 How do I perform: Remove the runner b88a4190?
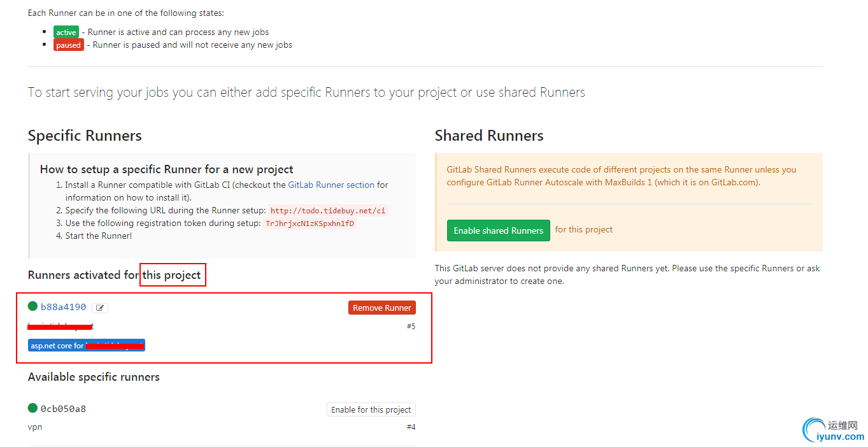382,308
